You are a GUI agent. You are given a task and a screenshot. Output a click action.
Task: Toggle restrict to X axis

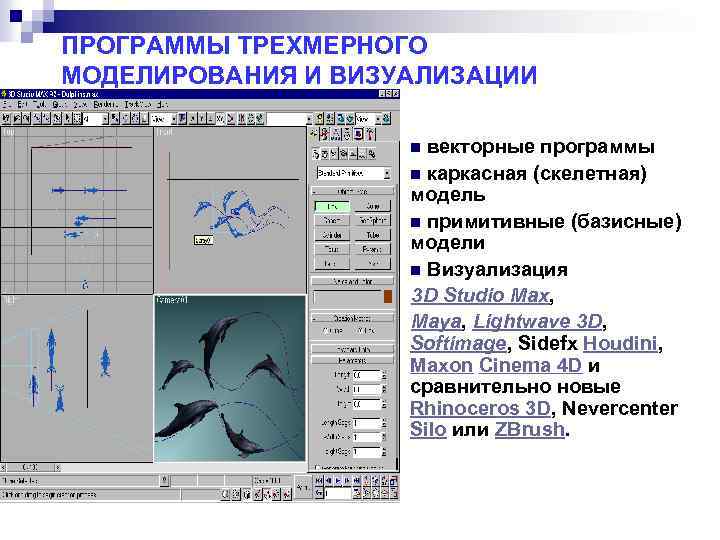point(192,118)
